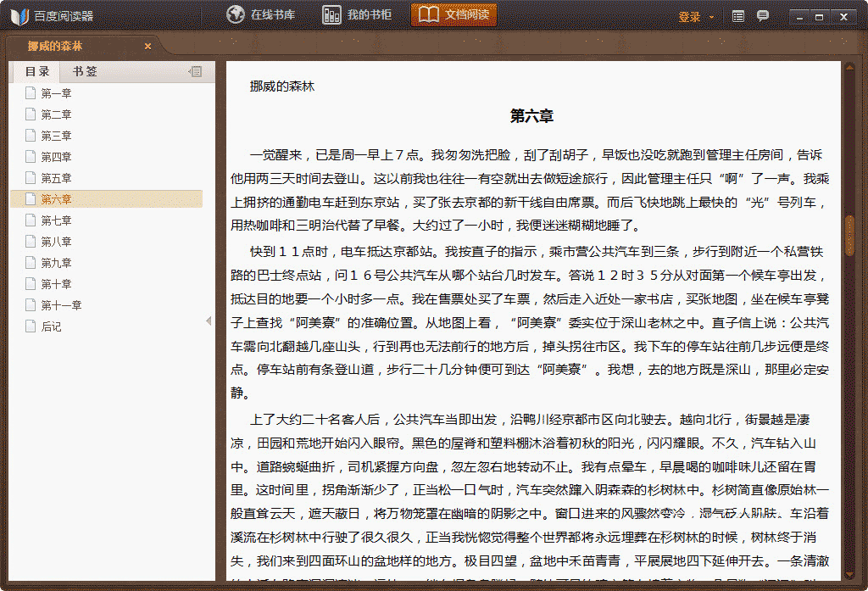Open chapter 第一章 in the contents
Image resolution: width=868 pixels, height=591 pixels.
click(56, 93)
